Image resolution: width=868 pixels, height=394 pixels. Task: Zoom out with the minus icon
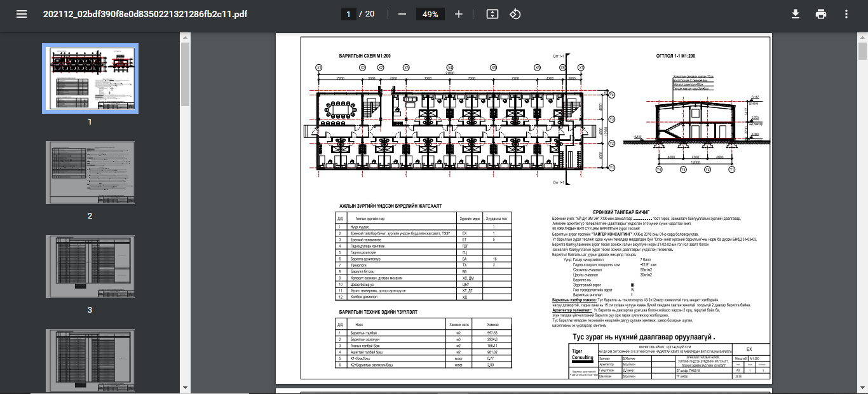pyautogui.click(x=402, y=14)
